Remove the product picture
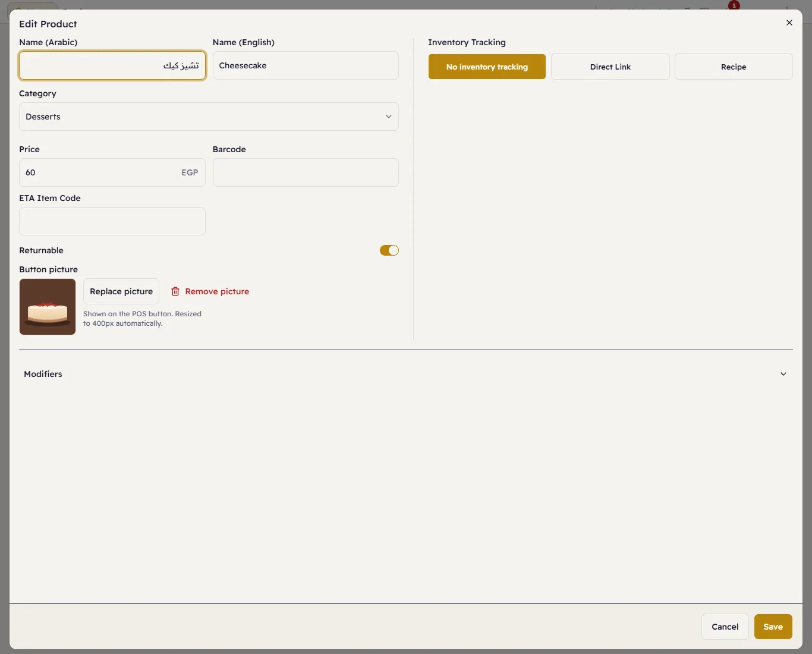Screen dimensions: 812x654 click(210, 291)
